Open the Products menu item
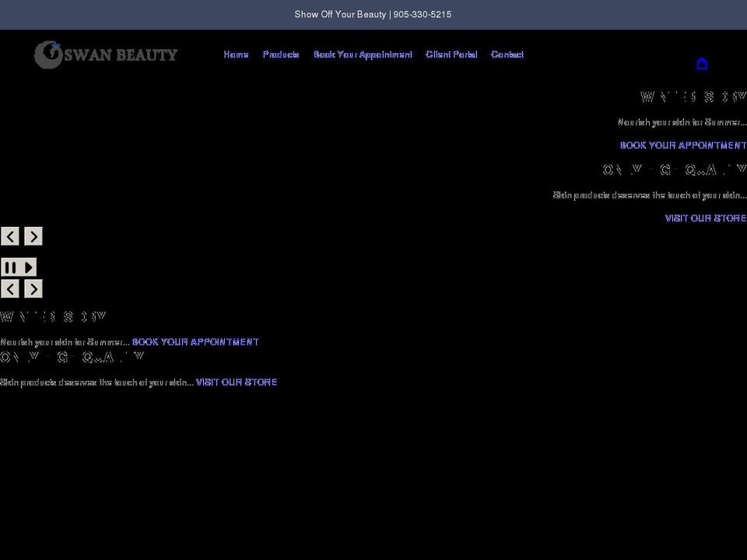The width and height of the screenshot is (747, 560). (281, 54)
